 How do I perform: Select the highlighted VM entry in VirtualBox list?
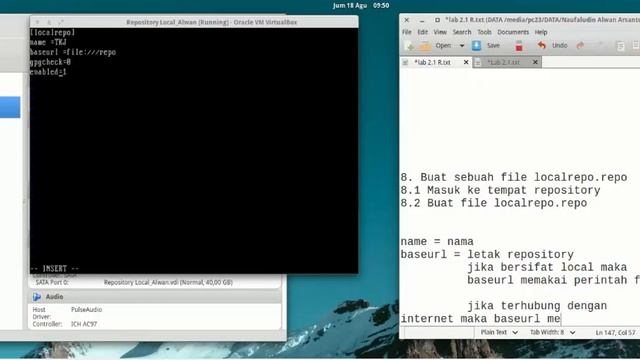pyautogui.click(x=10, y=107)
